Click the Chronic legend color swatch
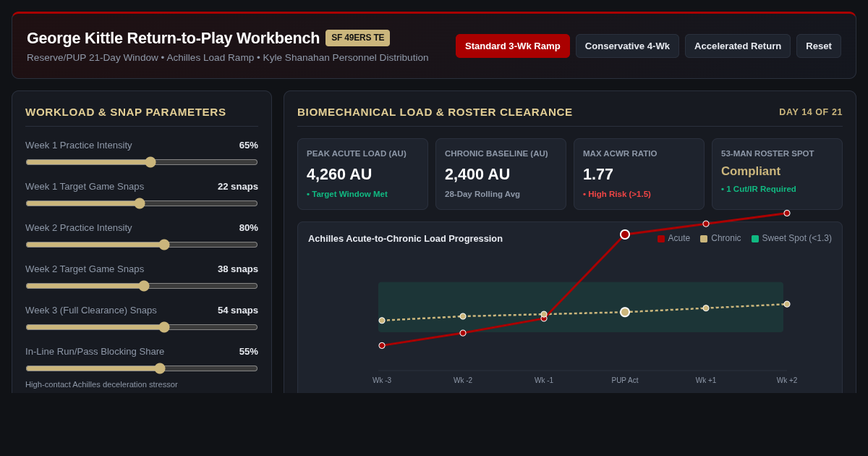The image size is (868, 456). point(704,239)
